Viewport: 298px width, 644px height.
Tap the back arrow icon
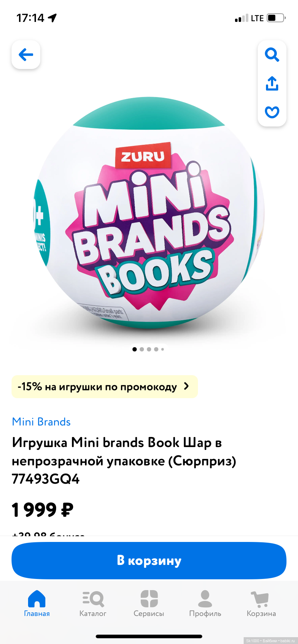[26, 55]
